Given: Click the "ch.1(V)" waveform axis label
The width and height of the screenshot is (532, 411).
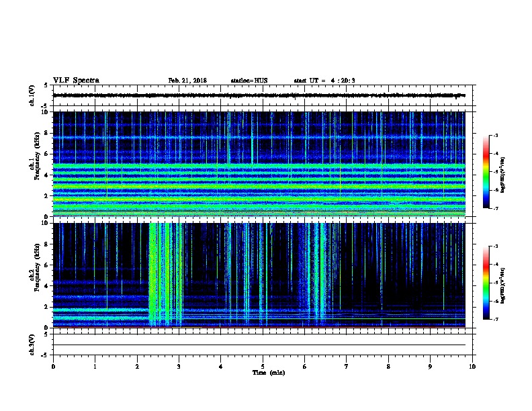Looking at the screenshot, I should (32, 95).
